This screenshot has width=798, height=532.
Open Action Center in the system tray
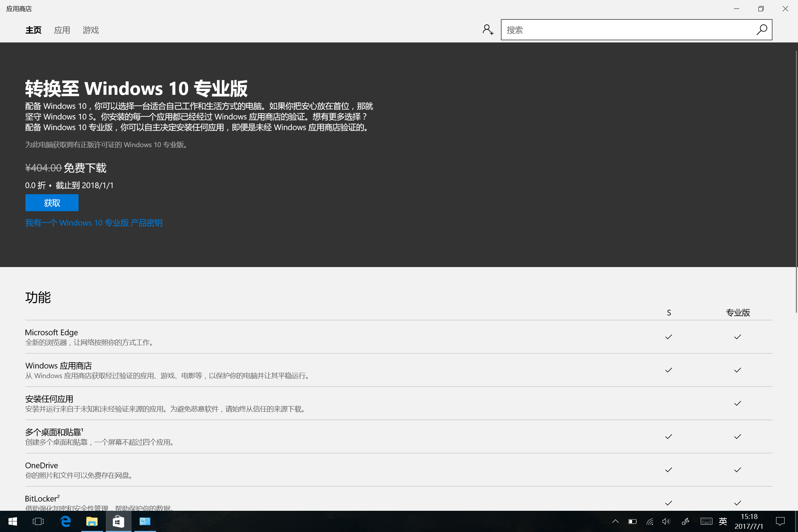pos(781,521)
